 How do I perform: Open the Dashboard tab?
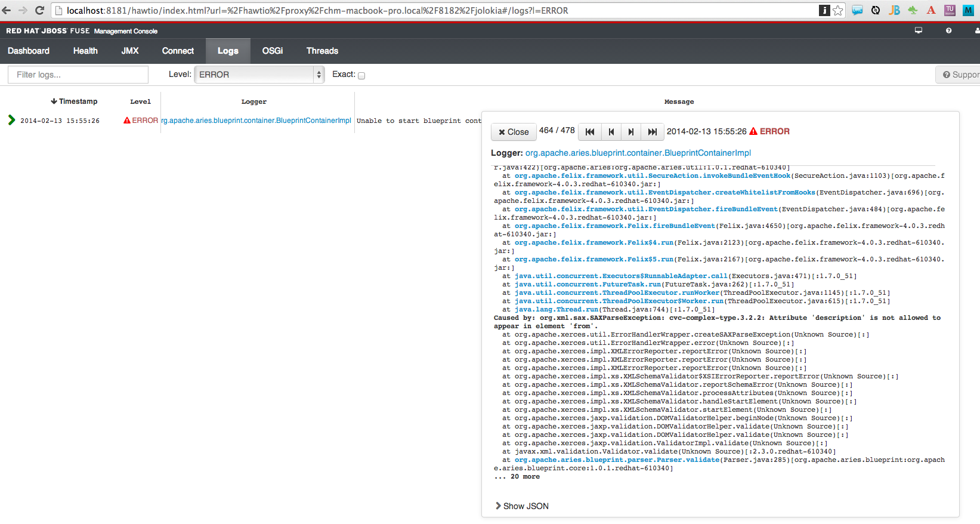tap(29, 51)
